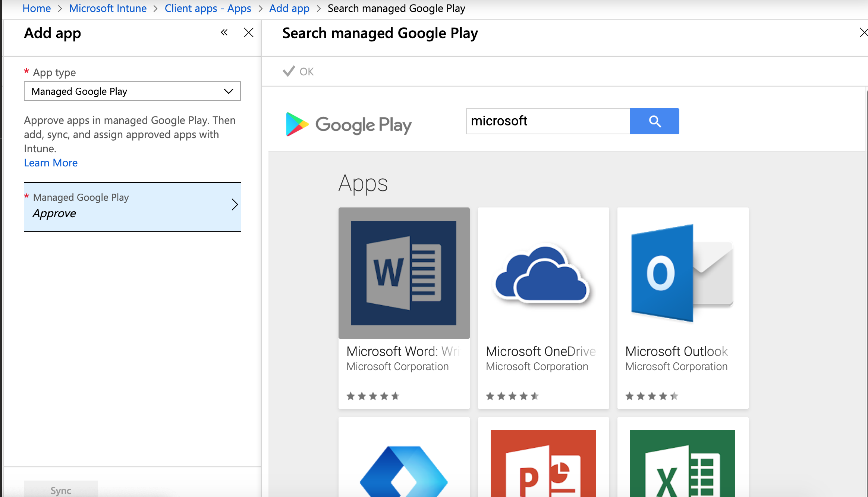Click the star rating of Microsoft Outlook
Viewport: 868px width, 497px height.
pos(652,396)
